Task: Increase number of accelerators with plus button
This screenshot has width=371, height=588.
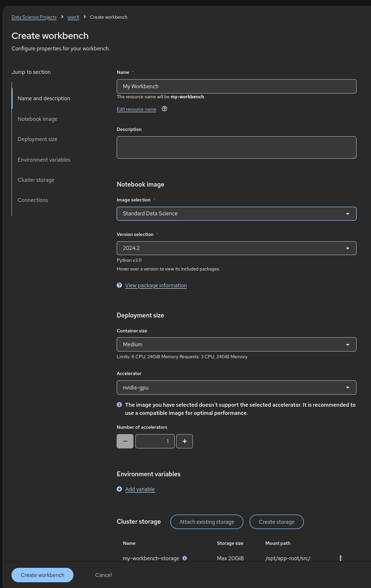Action: [x=184, y=441]
